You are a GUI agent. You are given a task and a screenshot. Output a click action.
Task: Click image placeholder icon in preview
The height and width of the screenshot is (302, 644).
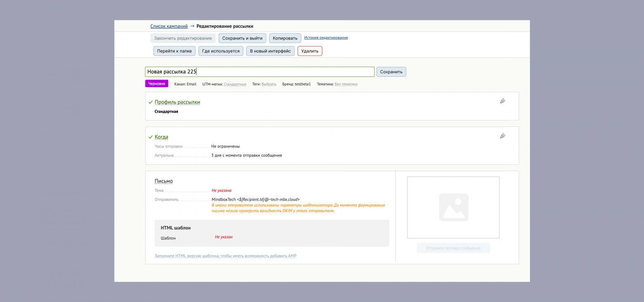tap(453, 207)
